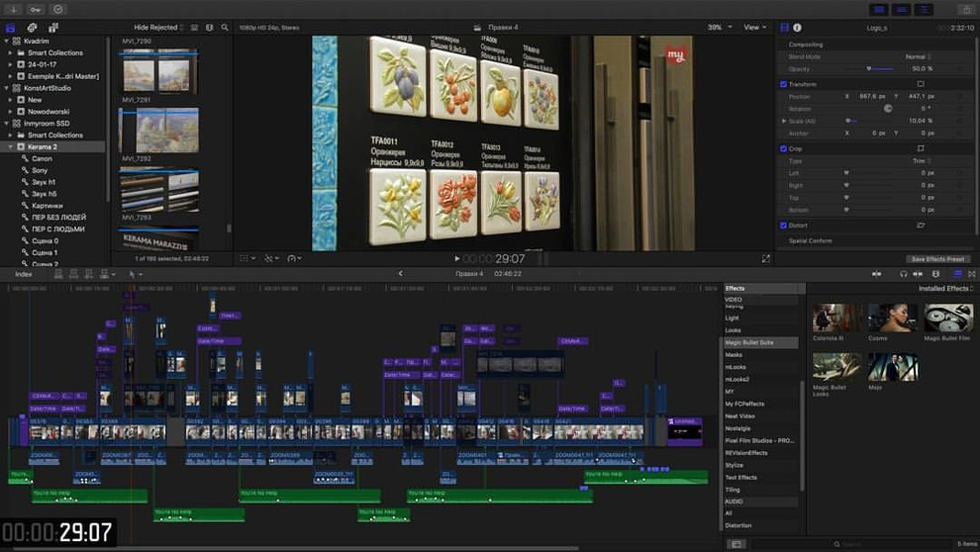The image size is (980, 552).
Task: Select the Stylize effects category
Action: click(x=734, y=465)
